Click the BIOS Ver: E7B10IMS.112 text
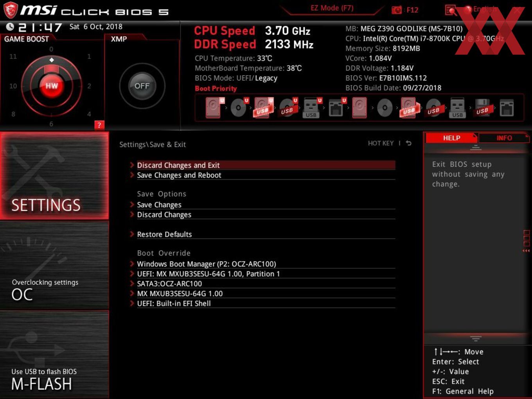532x399 pixels. pos(386,78)
